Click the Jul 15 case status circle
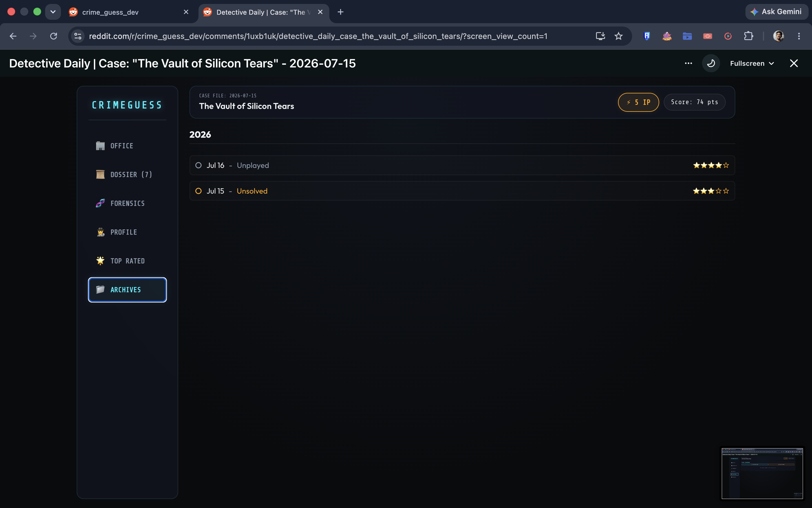The width and height of the screenshot is (812, 508). click(198, 191)
